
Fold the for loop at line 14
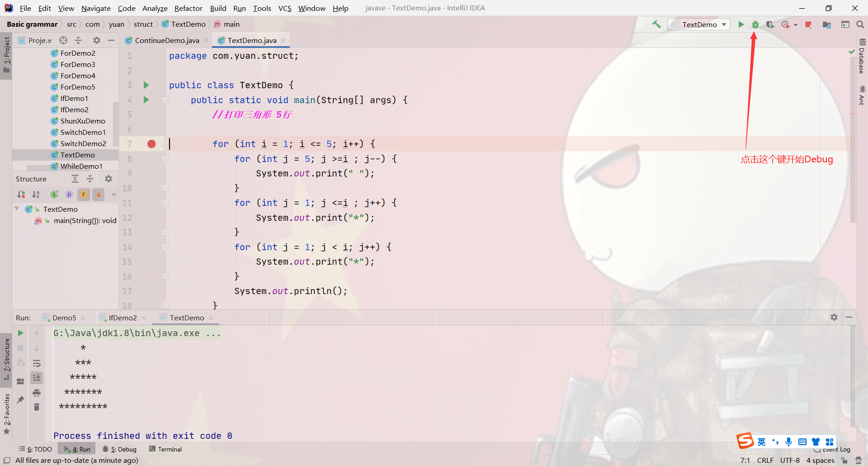[165, 247]
